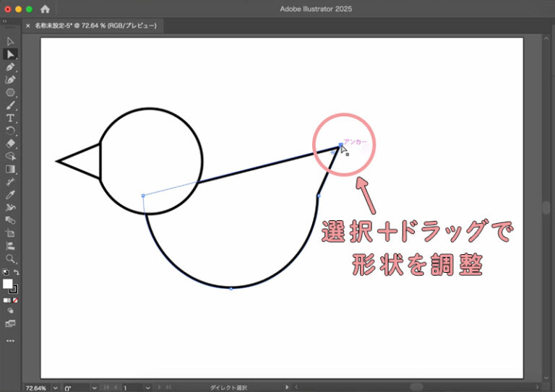The image size is (555, 392).
Task: Expand the status bar display options arrow
Action: [288, 387]
